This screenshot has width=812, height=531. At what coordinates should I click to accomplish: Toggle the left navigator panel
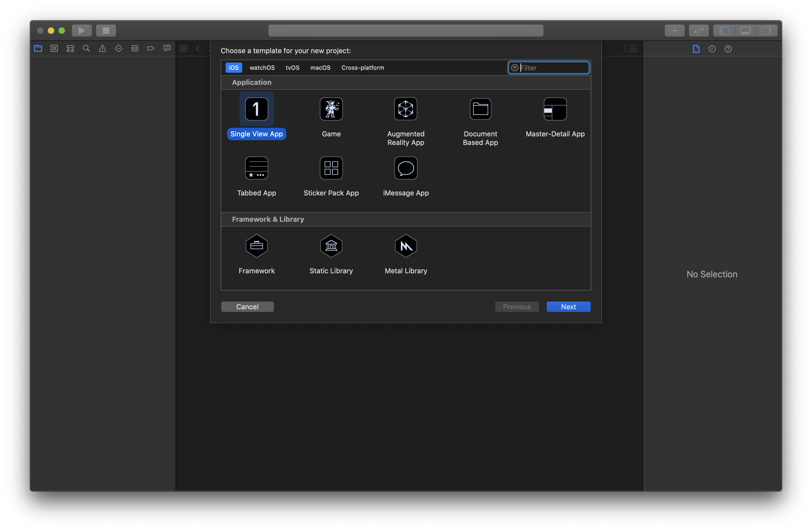(724, 31)
